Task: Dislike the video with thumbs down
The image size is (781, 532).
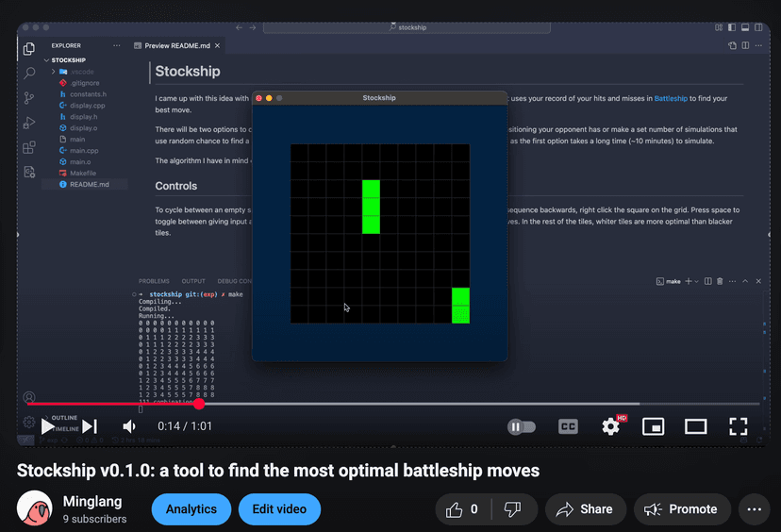Action: click(x=512, y=509)
